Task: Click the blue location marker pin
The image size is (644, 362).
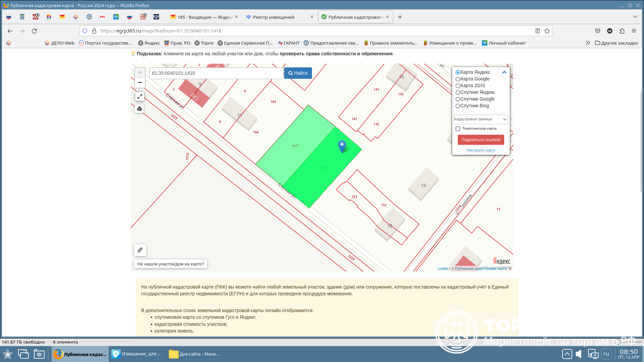Action: point(342,146)
